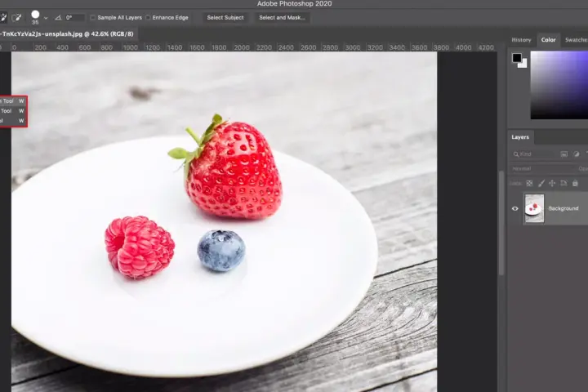
Task: Click the blueberry on the canvas
Action: [221, 251]
